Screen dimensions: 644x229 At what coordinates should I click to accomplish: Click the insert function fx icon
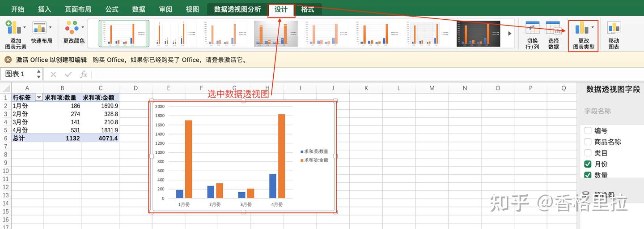[x=83, y=74]
